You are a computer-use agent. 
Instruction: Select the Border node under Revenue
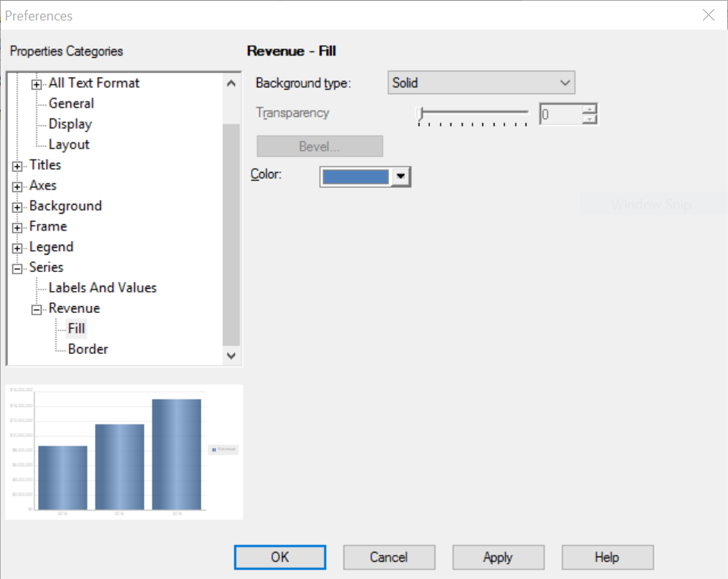click(x=86, y=349)
